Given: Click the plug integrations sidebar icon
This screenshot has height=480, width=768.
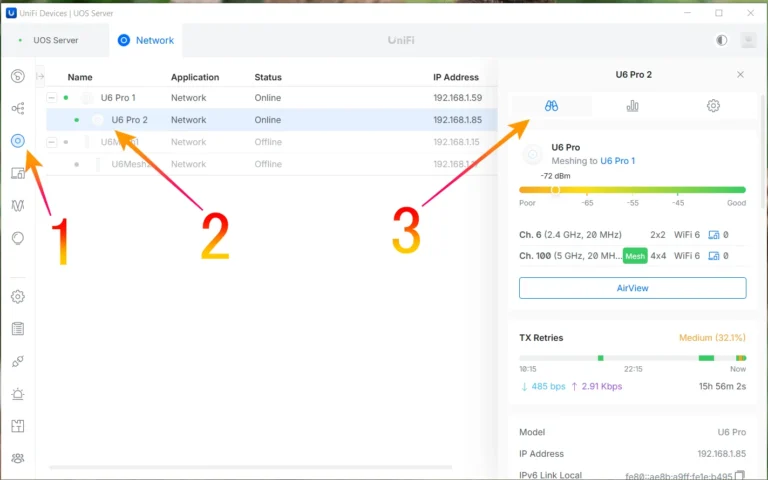Looking at the screenshot, I should click(x=18, y=361).
